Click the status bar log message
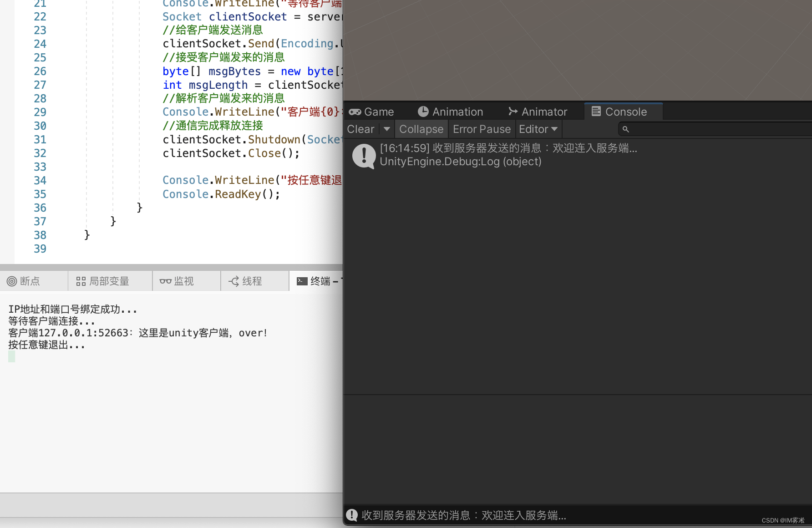The width and height of the screenshot is (812, 528). pyautogui.click(x=464, y=515)
